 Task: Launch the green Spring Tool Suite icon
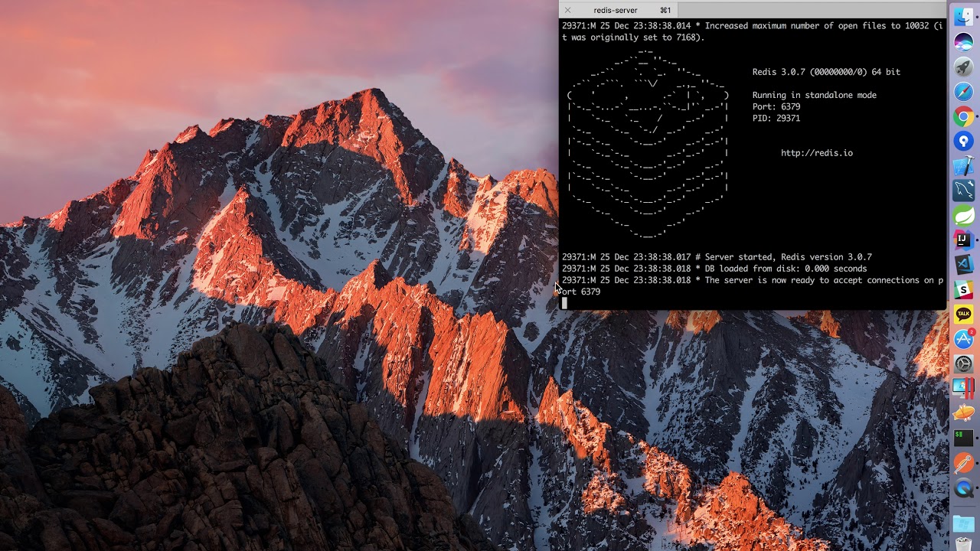(964, 215)
